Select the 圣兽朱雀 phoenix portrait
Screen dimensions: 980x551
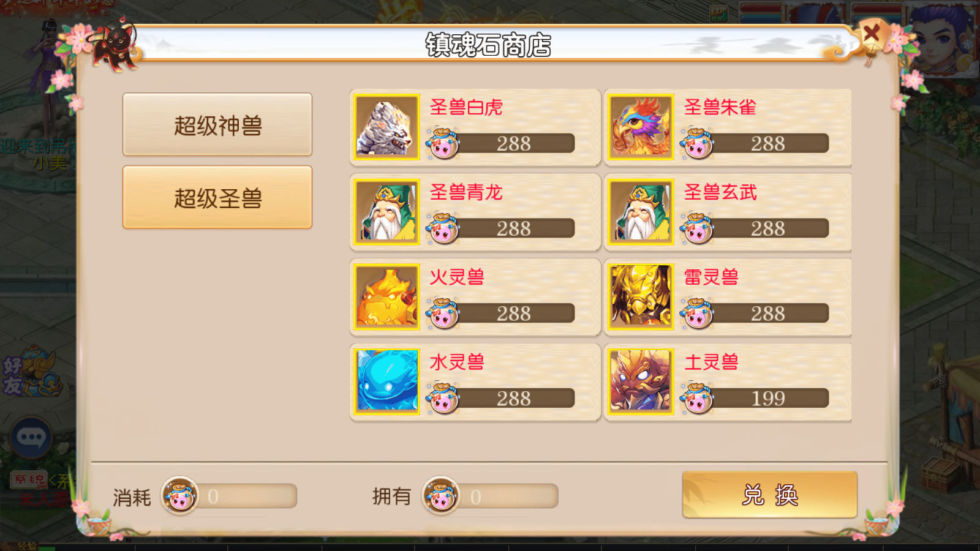641,127
